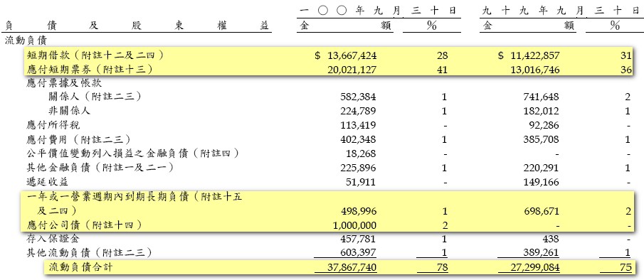Click the value 498,996
The width and height of the screenshot is (644, 280).
pyautogui.click(x=358, y=212)
